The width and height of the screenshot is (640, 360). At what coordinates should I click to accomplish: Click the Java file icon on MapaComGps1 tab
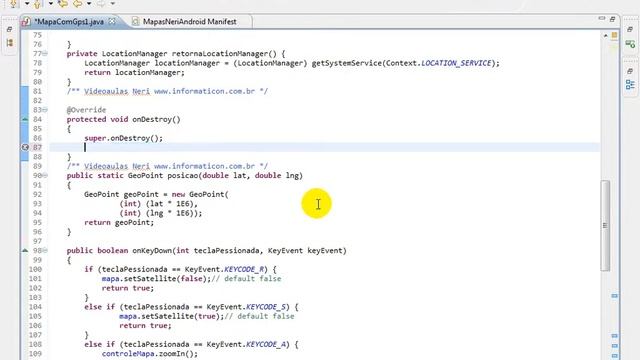[x=26, y=22]
